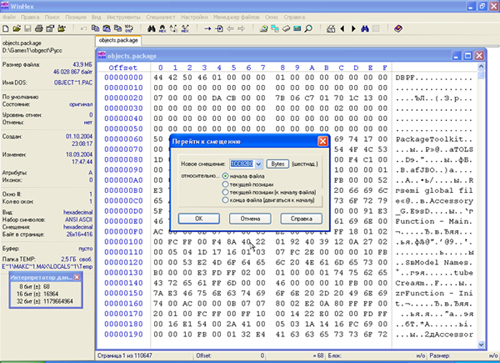Click the 'Страница 1 из 110647' status entry
This screenshot has height=363, width=500.
[125, 356]
